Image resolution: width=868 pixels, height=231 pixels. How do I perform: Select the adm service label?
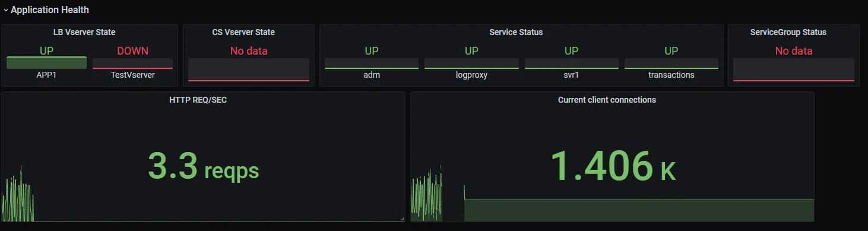tap(372, 75)
